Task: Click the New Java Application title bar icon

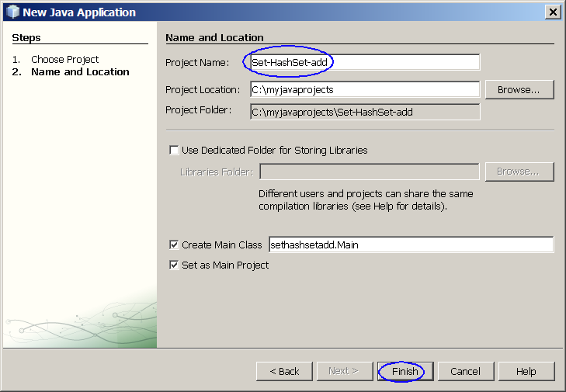Action: click(x=13, y=12)
